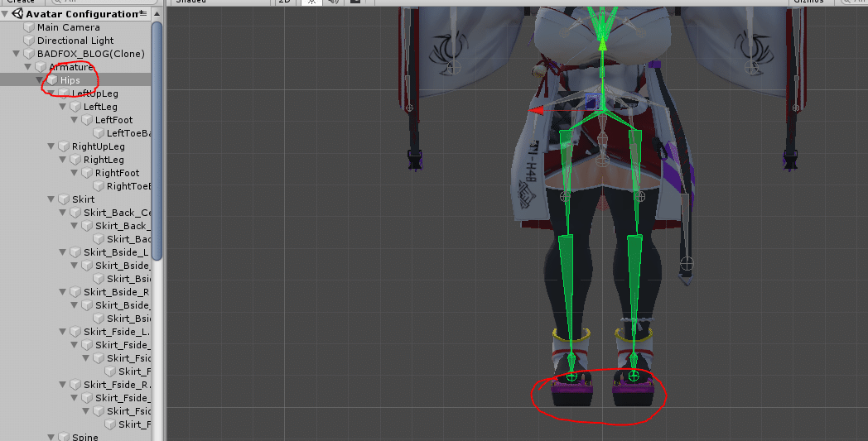This screenshot has height=441, width=868.
Task: Collapse the Skirt node arrow
Action: 51,199
